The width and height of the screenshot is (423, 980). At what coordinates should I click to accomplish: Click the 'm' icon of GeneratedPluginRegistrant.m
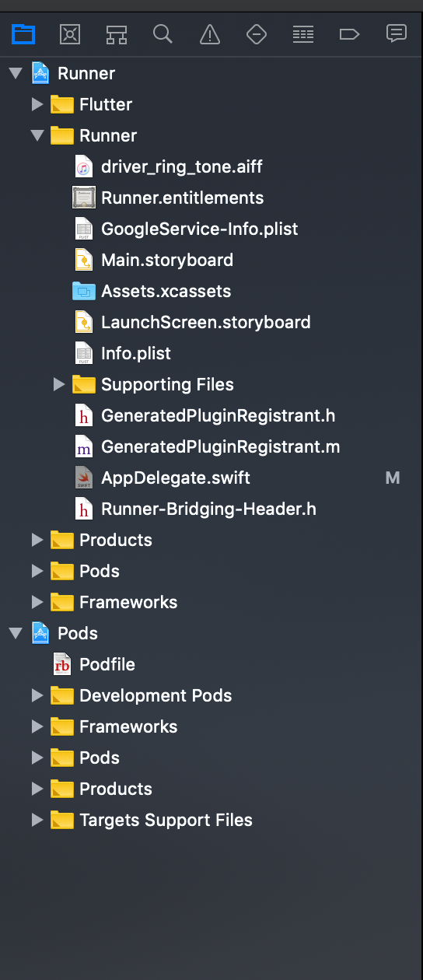click(83, 447)
